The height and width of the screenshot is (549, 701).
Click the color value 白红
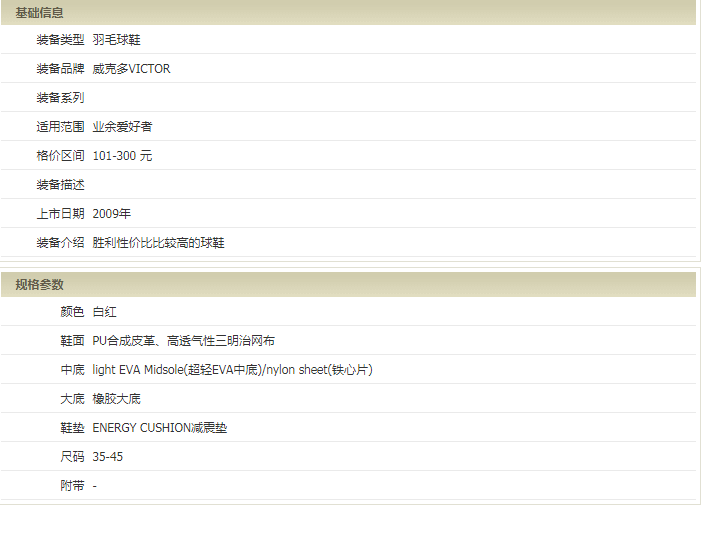pos(104,312)
